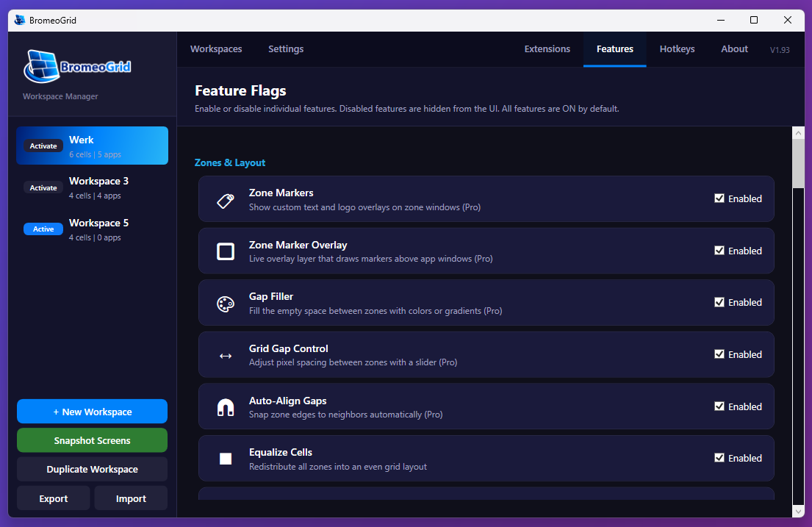812x527 pixels.
Task: Uncheck Enabled for Gap Filler
Action: point(719,302)
